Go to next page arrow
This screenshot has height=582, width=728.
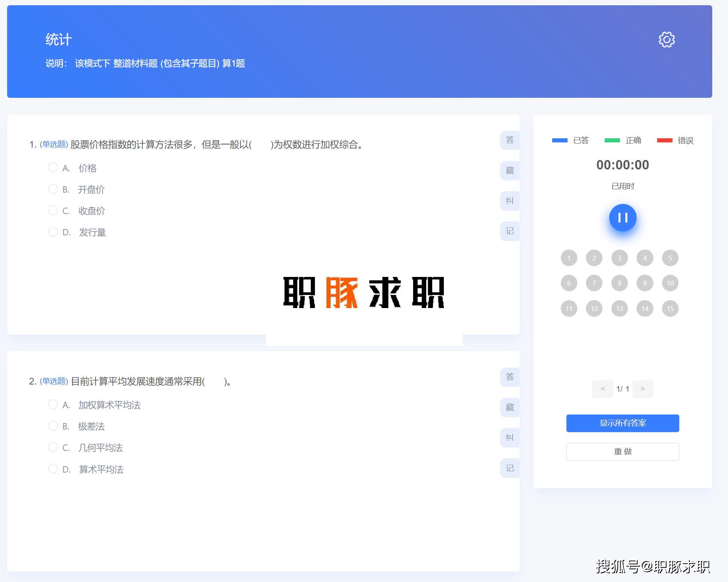pyautogui.click(x=643, y=389)
